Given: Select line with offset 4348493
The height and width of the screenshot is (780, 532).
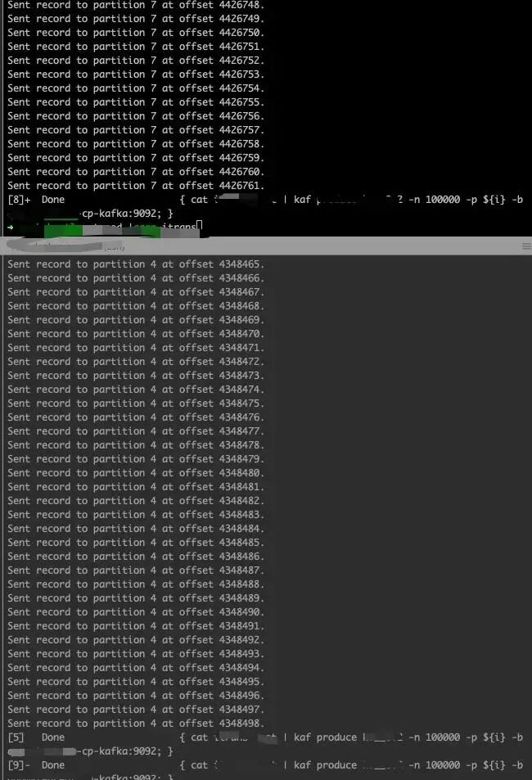Looking at the screenshot, I should tap(136, 655).
